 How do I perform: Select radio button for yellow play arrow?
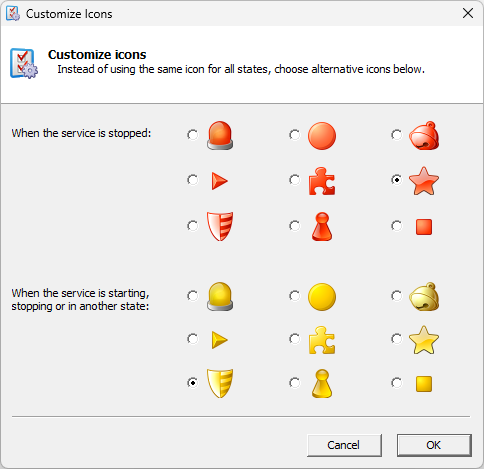[x=192, y=339]
